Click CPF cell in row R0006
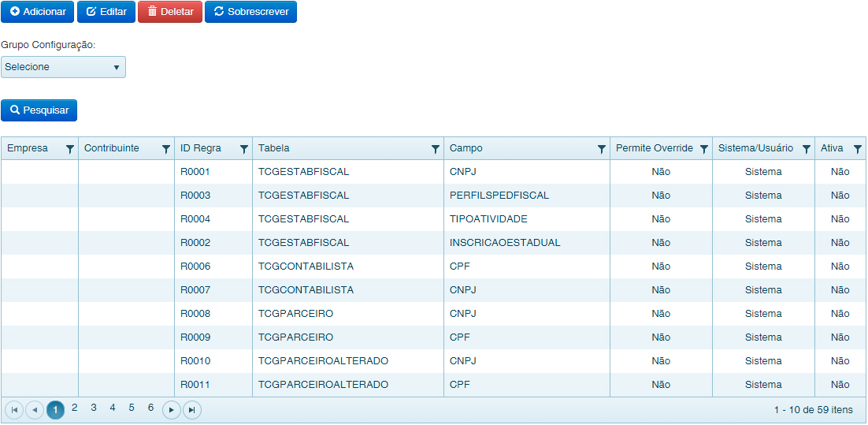 click(x=527, y=267)
